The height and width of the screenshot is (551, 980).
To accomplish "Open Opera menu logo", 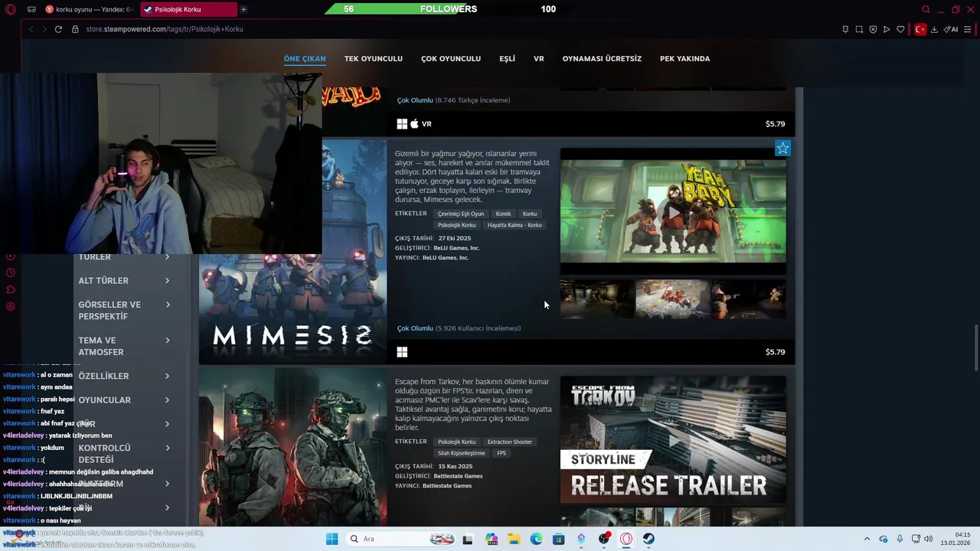I will point(11,9).
